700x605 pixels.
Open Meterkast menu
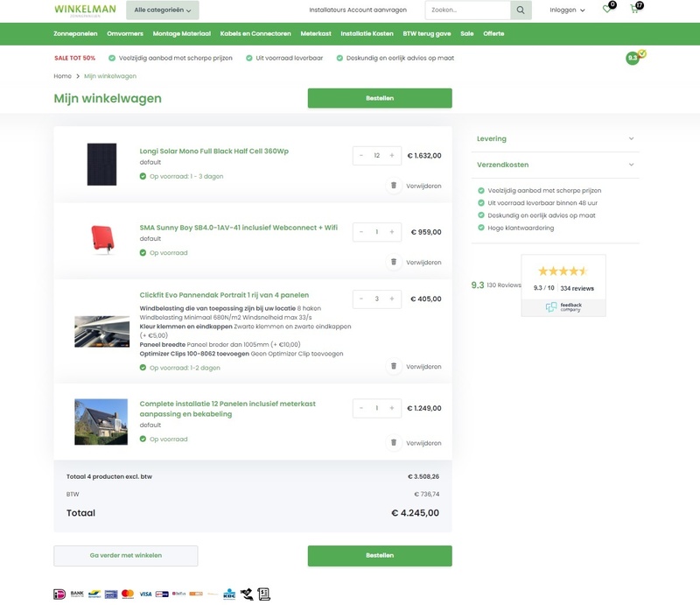click(x=316, y=33)
